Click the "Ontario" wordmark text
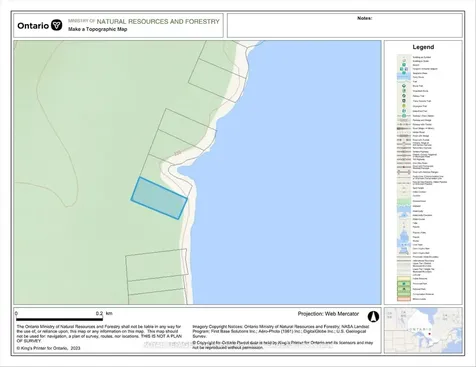The width and height of the screenshot is (476, 367). [33, 26]
